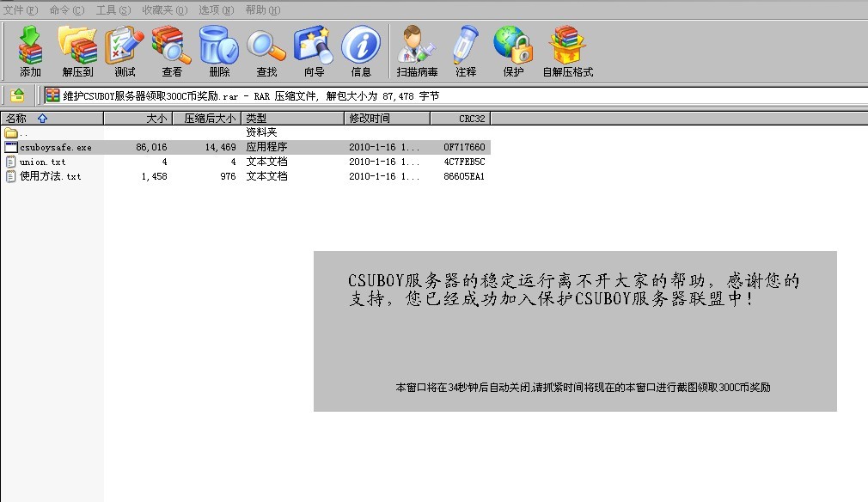868x502 pixels.
Task: Click 资料夹 type cell of parent folder
Action: [x=261, y=132]
